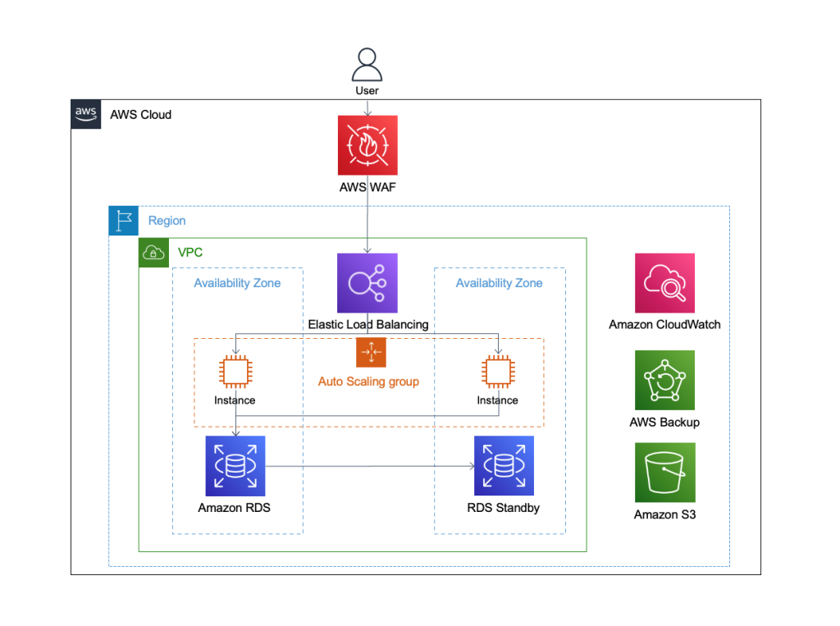Select the 'VPC' label text

click(190, 253)
